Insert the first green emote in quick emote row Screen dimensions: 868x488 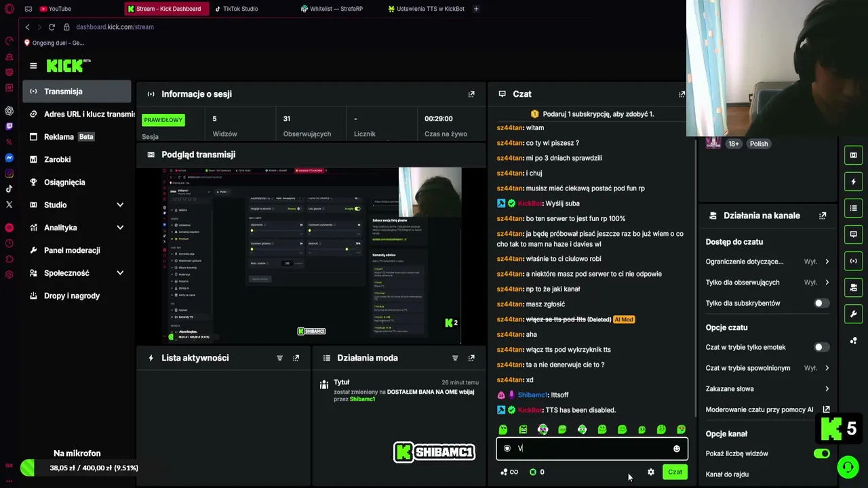coord(503,429)
